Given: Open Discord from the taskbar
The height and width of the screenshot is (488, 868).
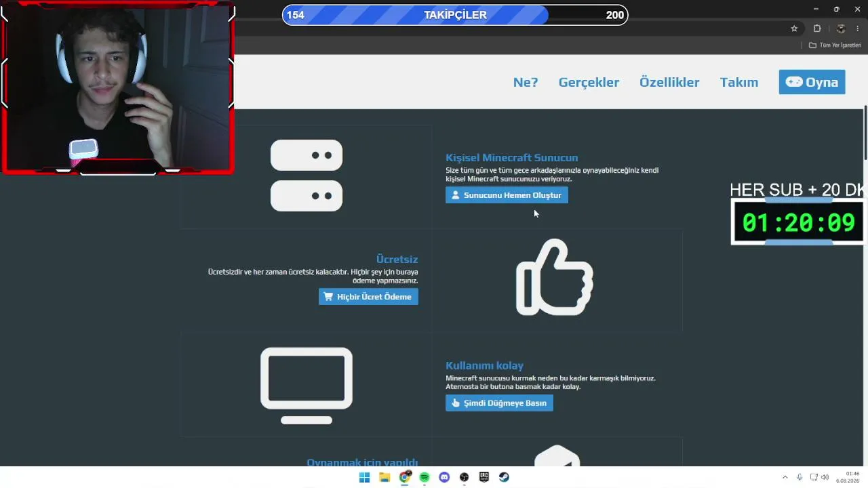Looking at the screenshot, I should pyautogui.click(x=444, y=477).
